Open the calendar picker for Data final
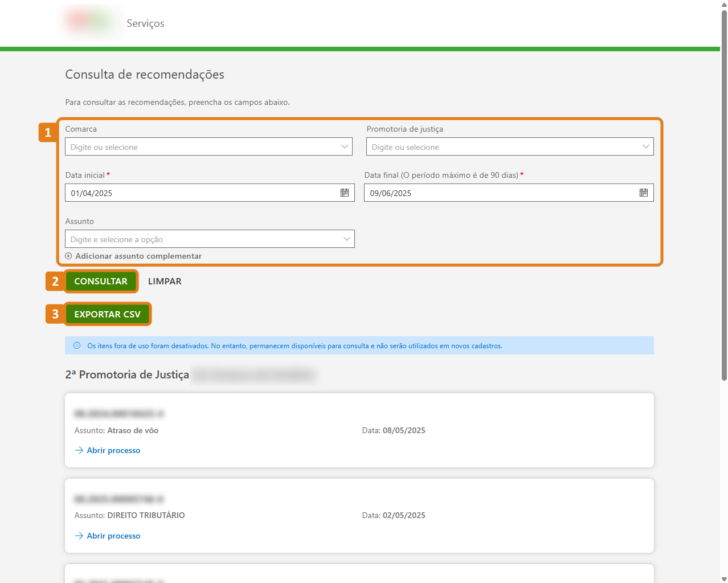The width and height of the screenshot is (728, 583). coord(644,193)
